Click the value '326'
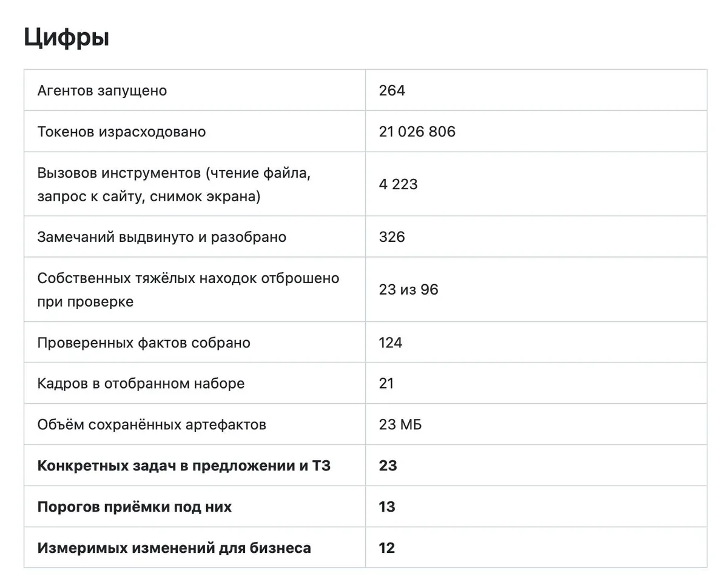This screenshot has width=728, height=588. [392, 237]
